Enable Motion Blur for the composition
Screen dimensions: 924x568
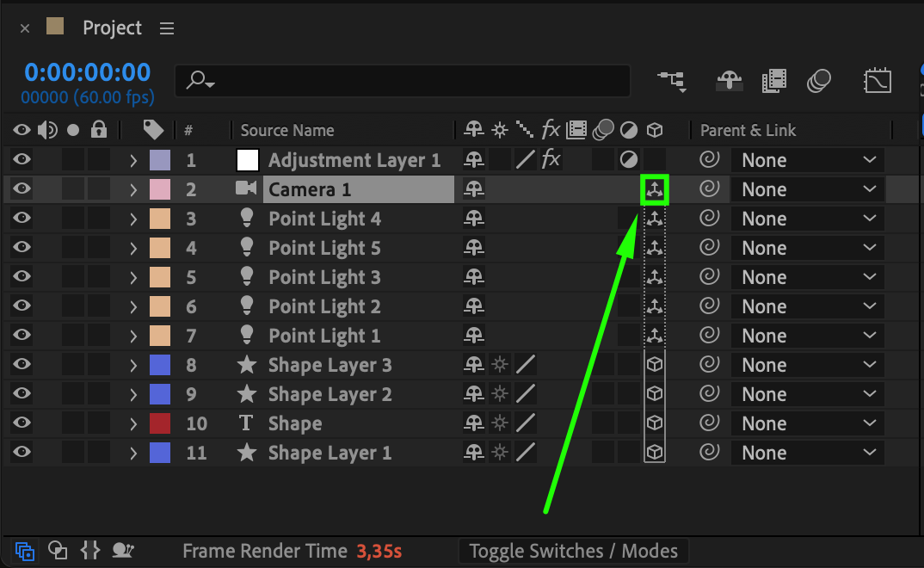pyautogui.click(x=819, y=81)
